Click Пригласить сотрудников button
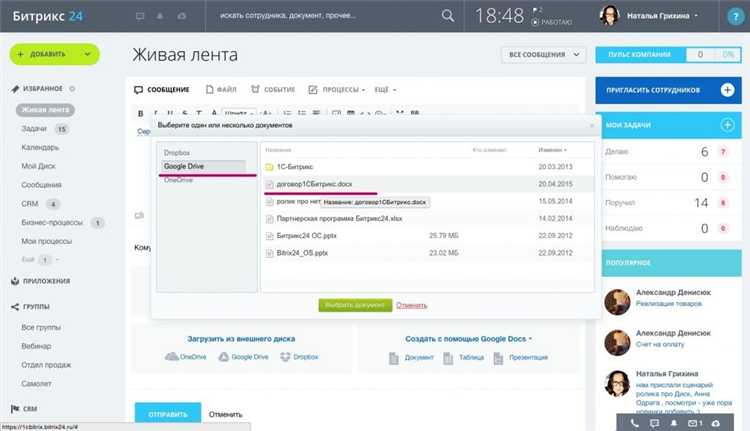 coord(668,90)
